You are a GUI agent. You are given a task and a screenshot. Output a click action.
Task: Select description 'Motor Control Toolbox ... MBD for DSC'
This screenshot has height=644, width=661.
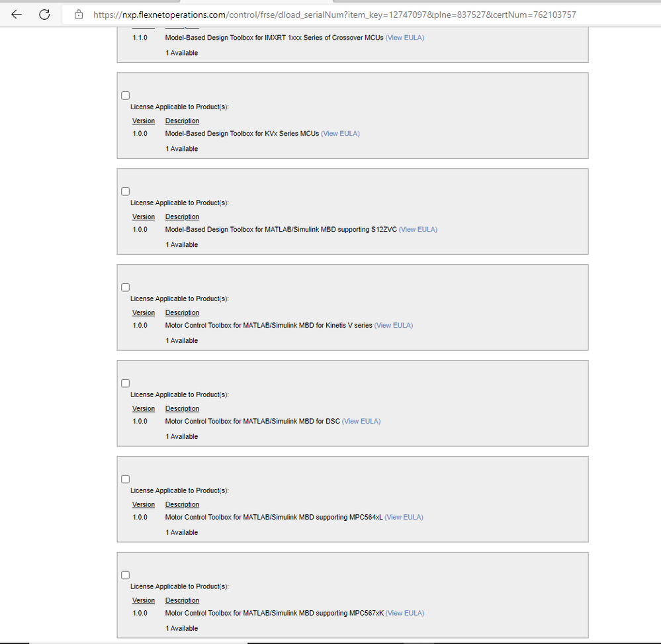[253, 422]
